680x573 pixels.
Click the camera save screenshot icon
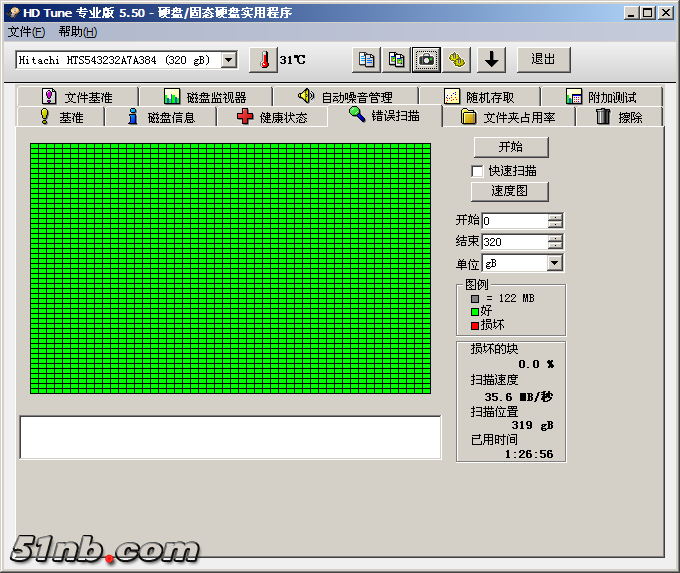[427, 60]
